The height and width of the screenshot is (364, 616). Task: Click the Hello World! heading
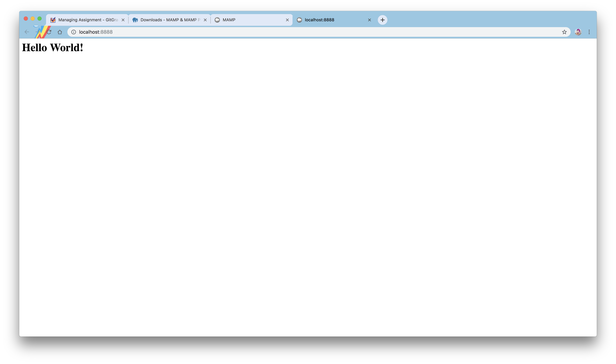[x=53, y=48]
